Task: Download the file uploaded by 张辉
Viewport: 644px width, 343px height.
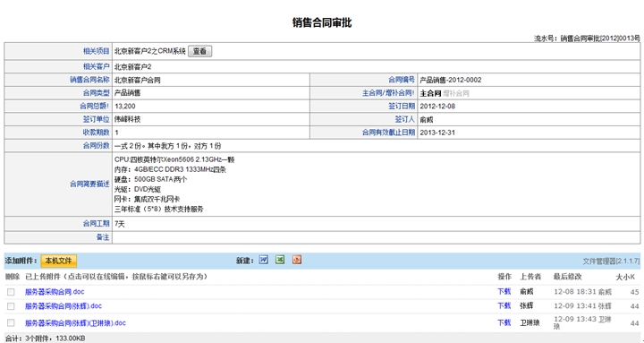Action: (504, 306)
